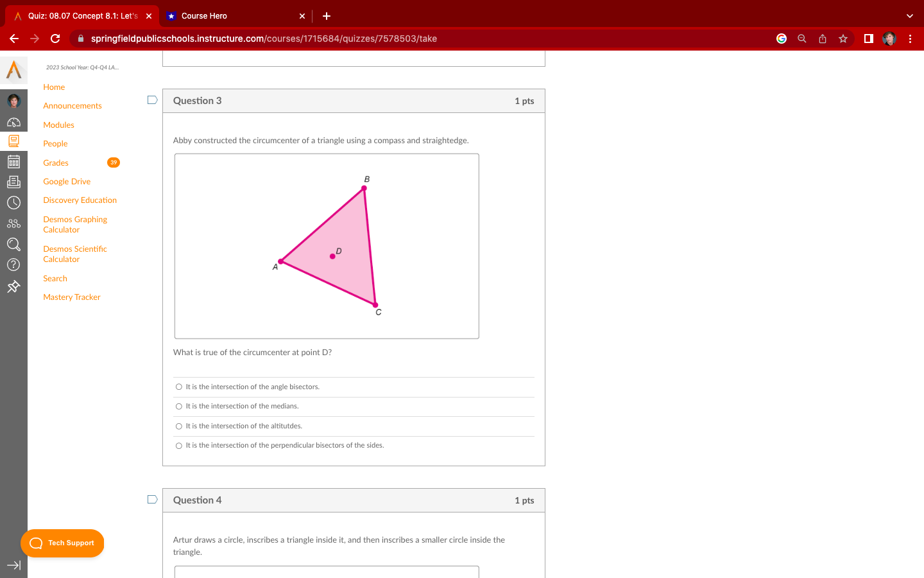
Task: Open the Calendar icon in global navigation
Action: point(14,161)
